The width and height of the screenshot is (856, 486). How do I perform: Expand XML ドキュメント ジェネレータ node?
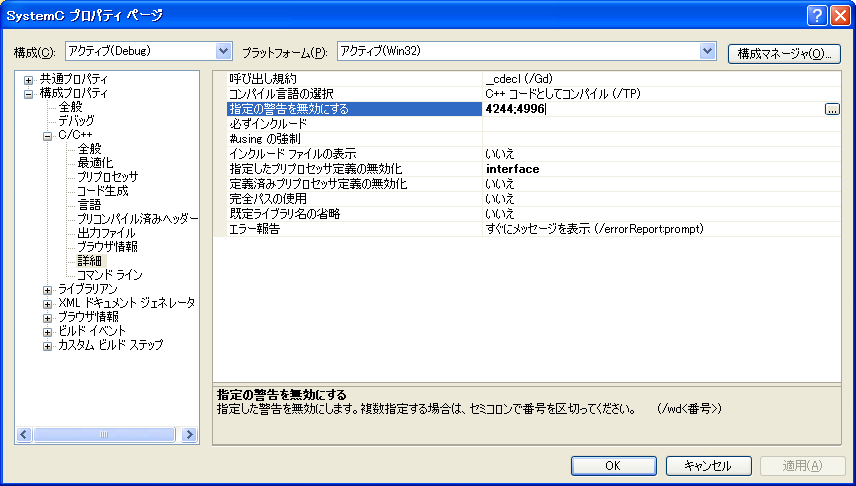click(x=47, y=304)
